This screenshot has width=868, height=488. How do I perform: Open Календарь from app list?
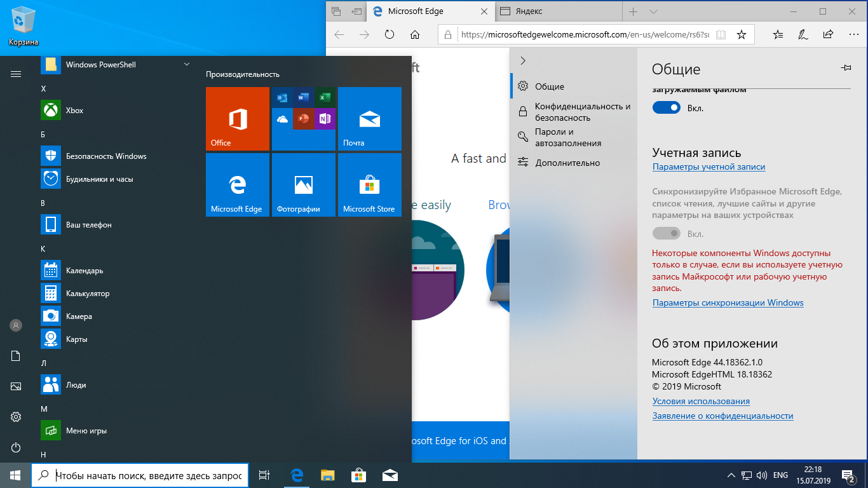(114, 271)
